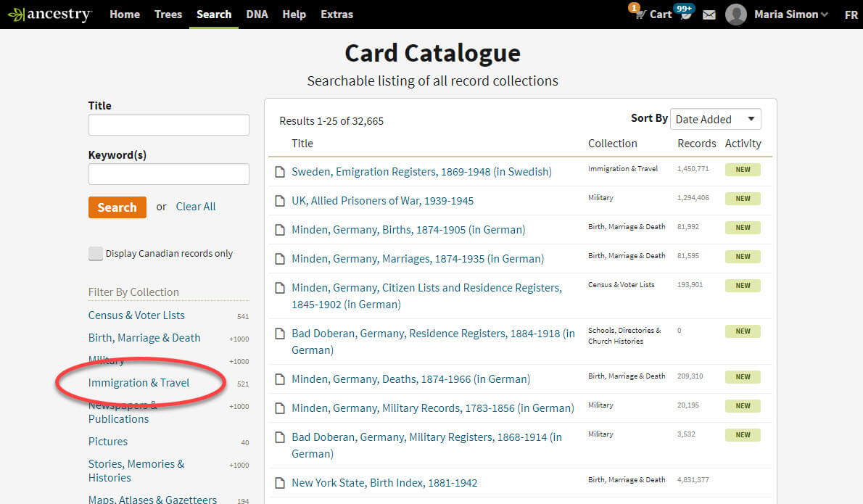The width and height of the screenshot is (863, 504).
Task: Click document icon beside Minden Germany Births
Action: [x=280, y=230]
